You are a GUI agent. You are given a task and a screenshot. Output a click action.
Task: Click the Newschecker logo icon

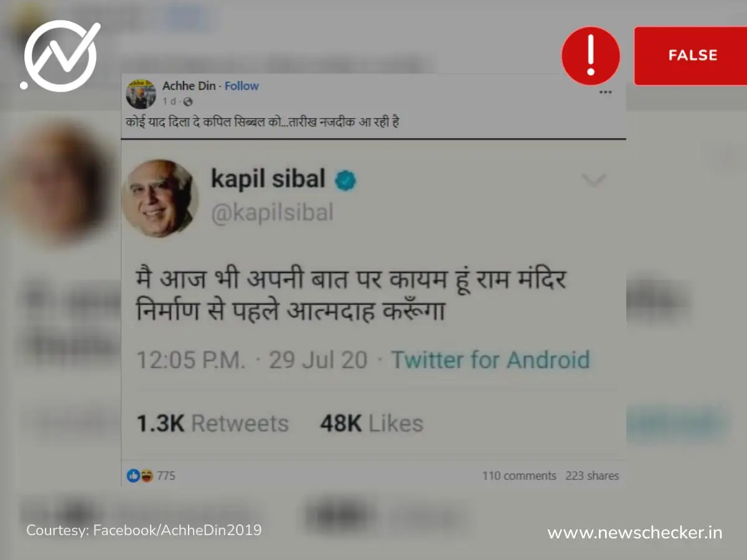(x=60, y=56)
